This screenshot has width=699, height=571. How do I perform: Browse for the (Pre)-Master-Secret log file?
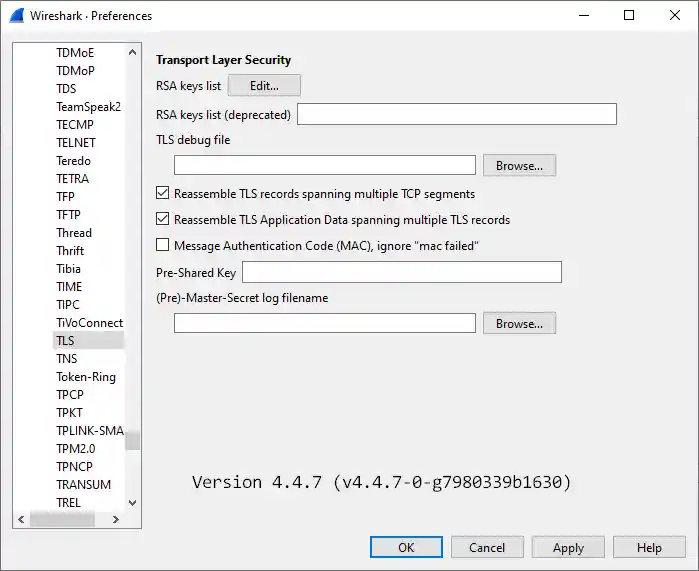point(519,323)
